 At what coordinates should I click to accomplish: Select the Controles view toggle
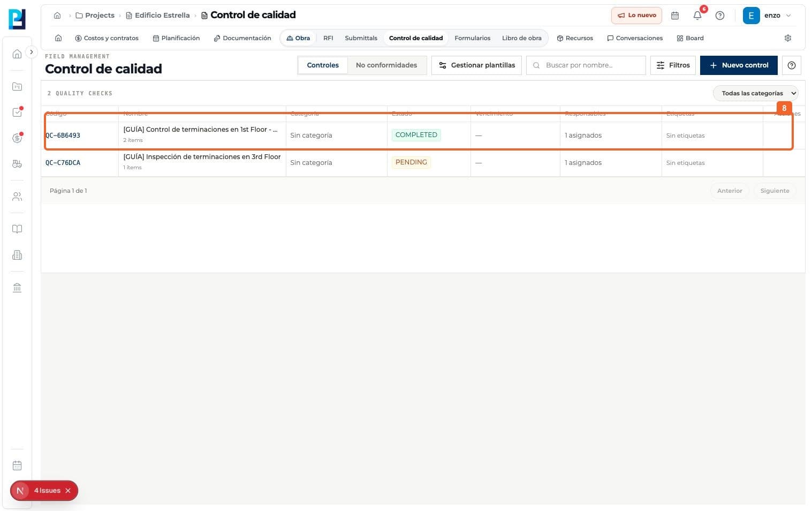[323, 65]
